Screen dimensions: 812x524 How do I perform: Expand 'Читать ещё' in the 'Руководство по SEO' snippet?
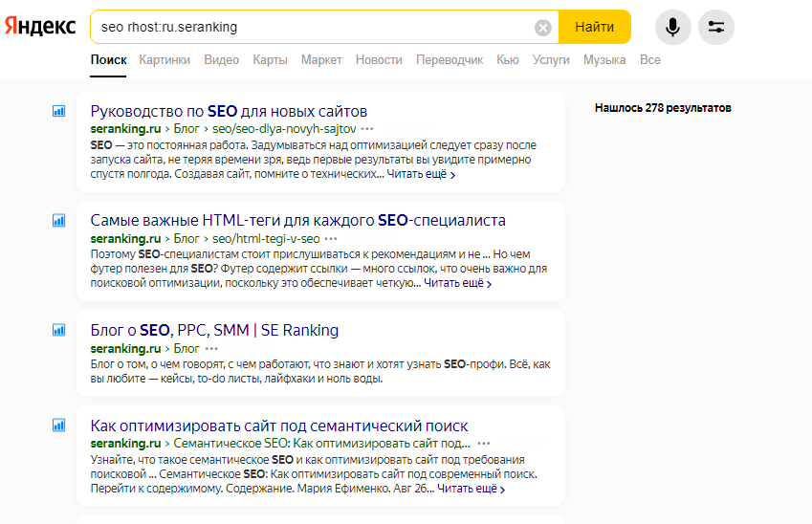[421, 174]
